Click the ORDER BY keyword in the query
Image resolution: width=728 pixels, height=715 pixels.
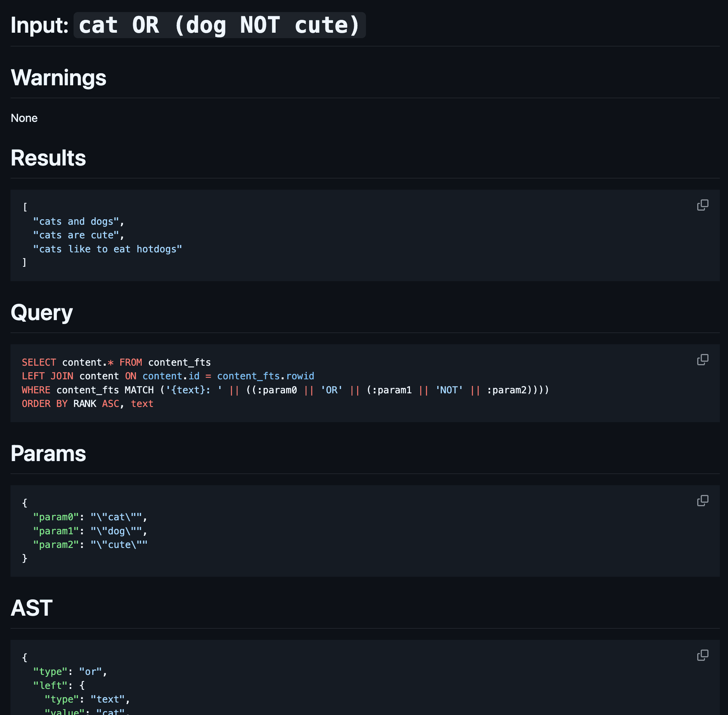45,404
